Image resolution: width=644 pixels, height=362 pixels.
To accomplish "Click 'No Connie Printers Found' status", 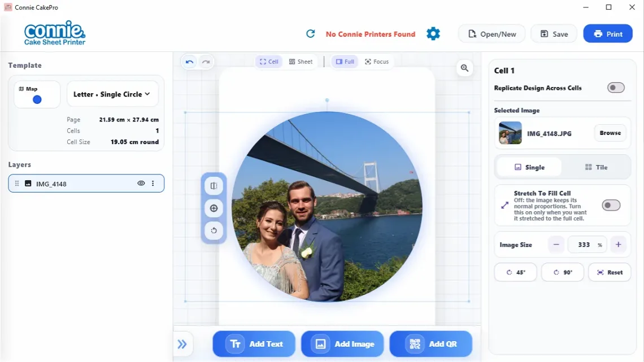I will click(x=371, y=34).
